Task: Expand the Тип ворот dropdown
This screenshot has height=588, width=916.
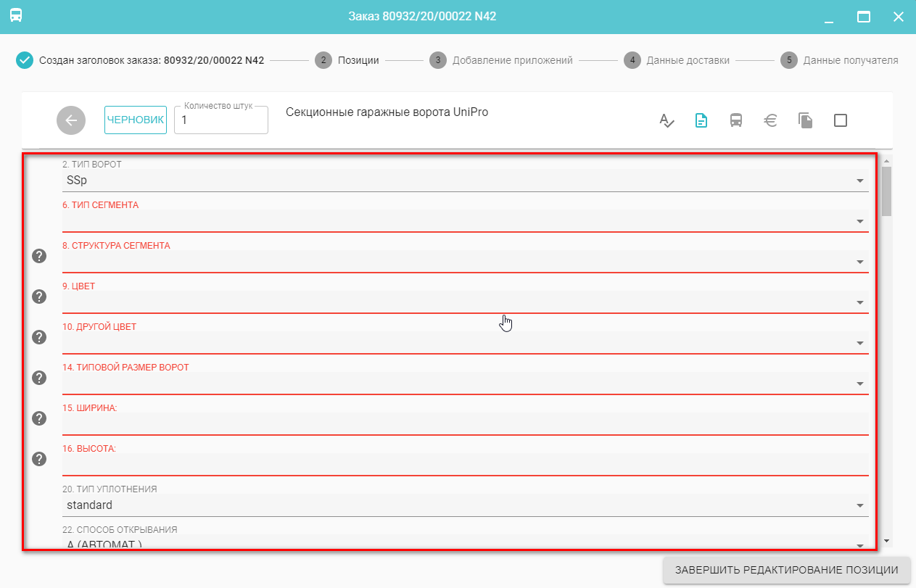Action: pyautogui.click(x=859, y=181)
